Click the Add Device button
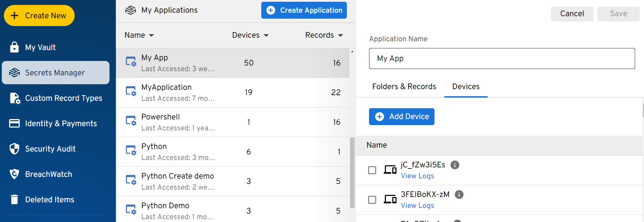This screenshot has height=222, width=644. point(401,117)
